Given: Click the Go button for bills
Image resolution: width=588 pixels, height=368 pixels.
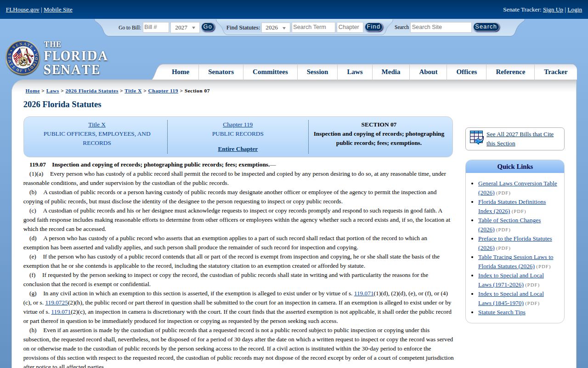Looking at the screenshot, I should pyautogui.click(x=208, y=27).
